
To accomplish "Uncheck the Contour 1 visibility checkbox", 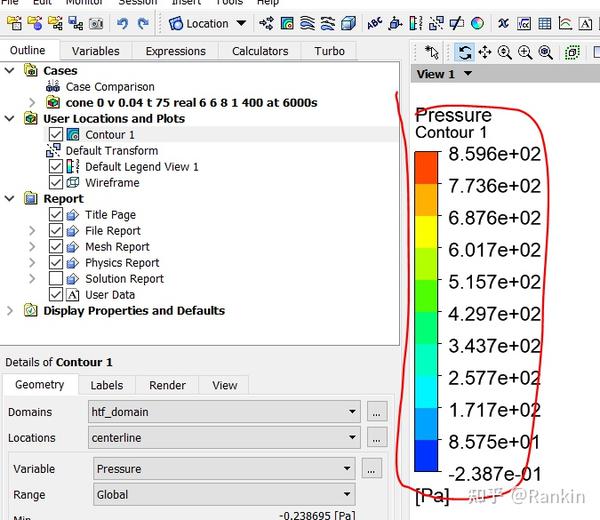I will (55, 135).
